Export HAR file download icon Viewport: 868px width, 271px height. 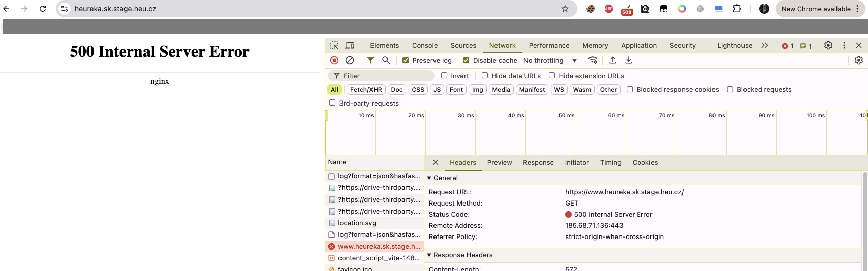pos(629,60)
